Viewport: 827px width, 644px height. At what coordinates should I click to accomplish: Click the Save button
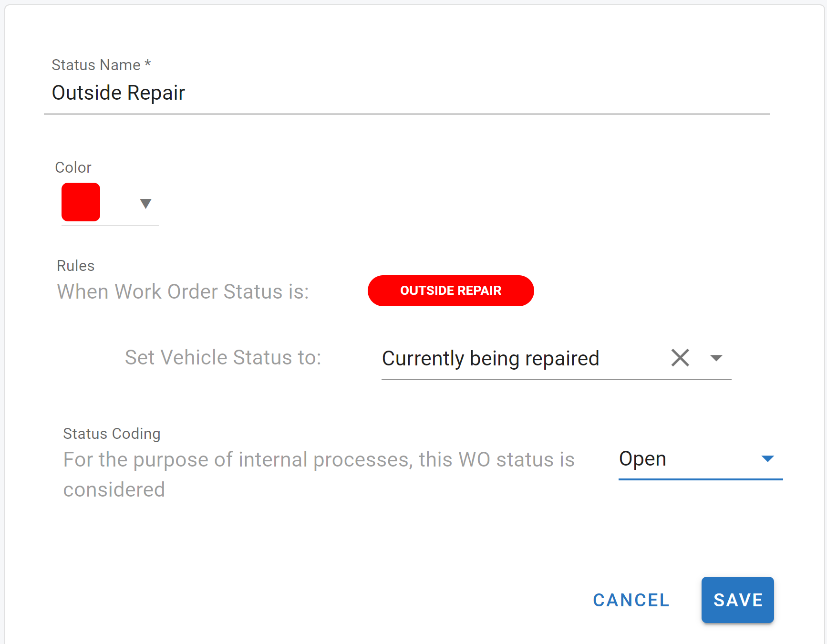tap(737, 600)
